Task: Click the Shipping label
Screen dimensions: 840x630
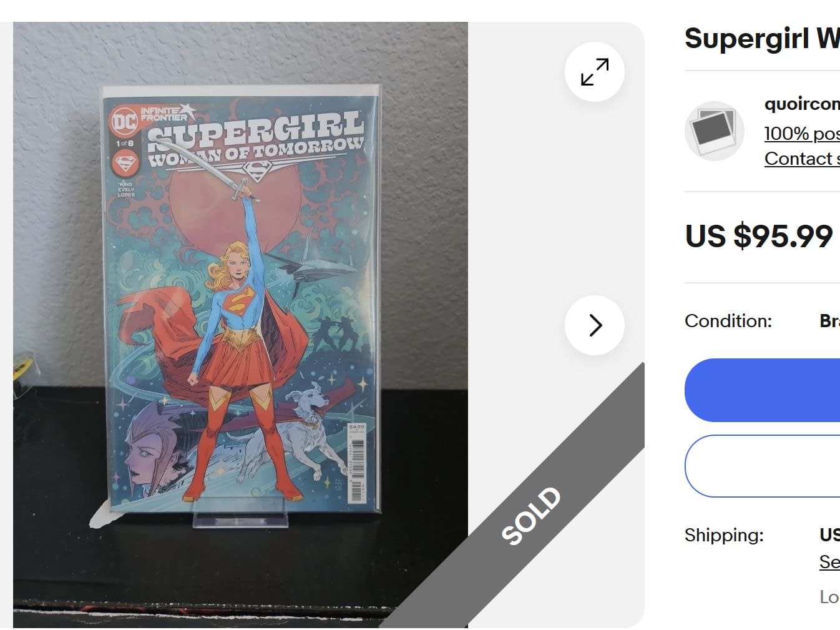Action: click(x=724, y=535)
